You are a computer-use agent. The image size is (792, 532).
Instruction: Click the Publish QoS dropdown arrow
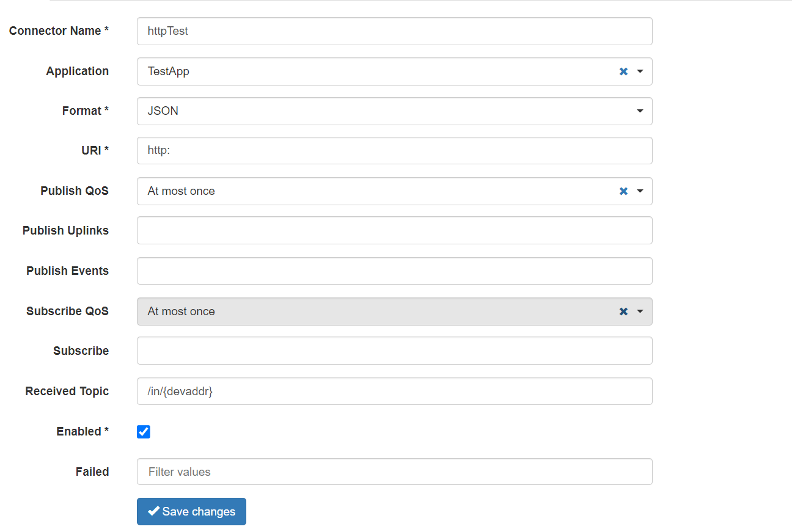[640, 191]
